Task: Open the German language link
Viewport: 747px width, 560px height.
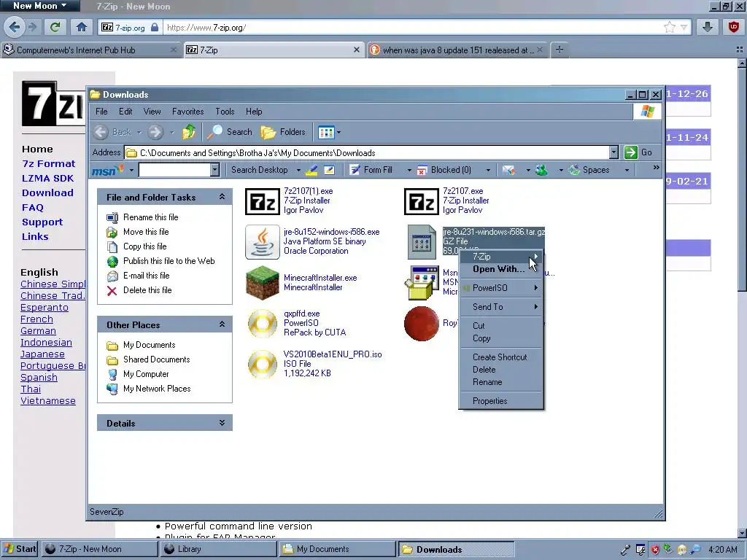Action: [38, 330]
